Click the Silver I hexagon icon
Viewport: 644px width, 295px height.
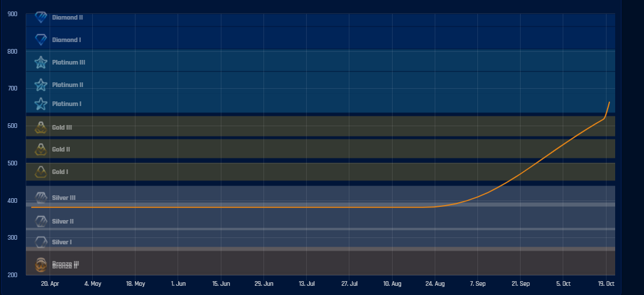[x=41, y=242]
